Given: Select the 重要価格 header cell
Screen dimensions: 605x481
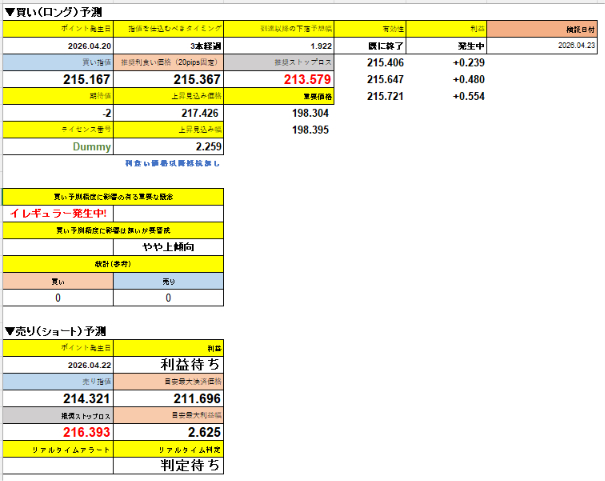Looking at the screenshot, I should [279, 96].
